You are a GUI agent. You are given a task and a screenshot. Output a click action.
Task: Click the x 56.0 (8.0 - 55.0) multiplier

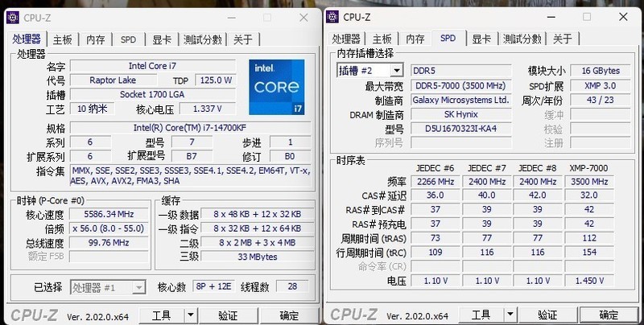click(109, 228)
